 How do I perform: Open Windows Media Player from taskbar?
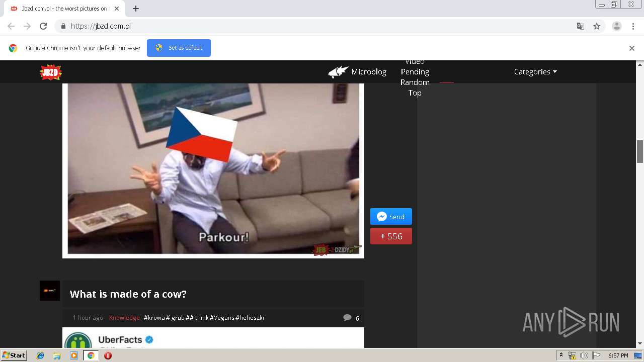(74, 355)
